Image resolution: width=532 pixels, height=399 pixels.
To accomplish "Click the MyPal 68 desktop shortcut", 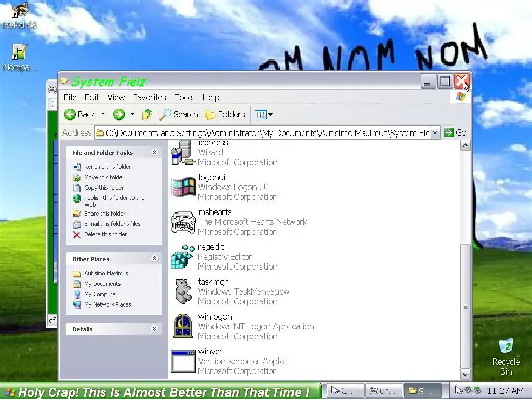I will (x=20, y=16).
